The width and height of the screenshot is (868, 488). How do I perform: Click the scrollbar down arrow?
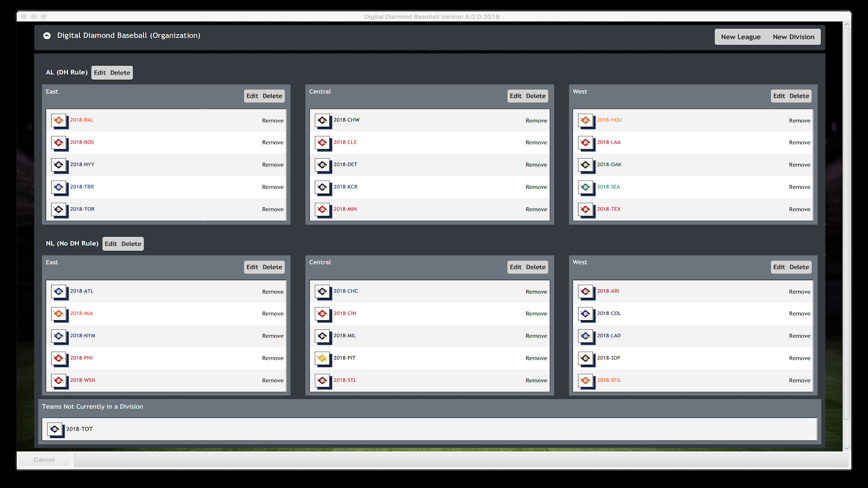coord(846,449)
